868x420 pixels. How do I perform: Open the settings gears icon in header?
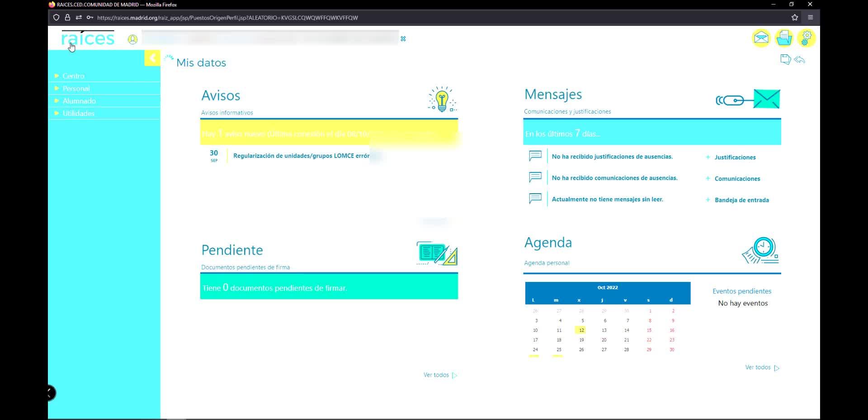[807, 38]
